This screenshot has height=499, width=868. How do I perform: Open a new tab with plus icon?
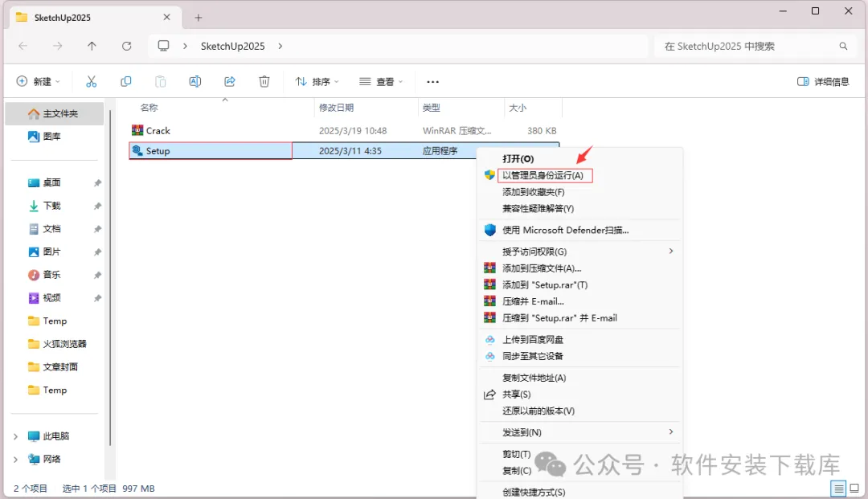tap(199, 18)
